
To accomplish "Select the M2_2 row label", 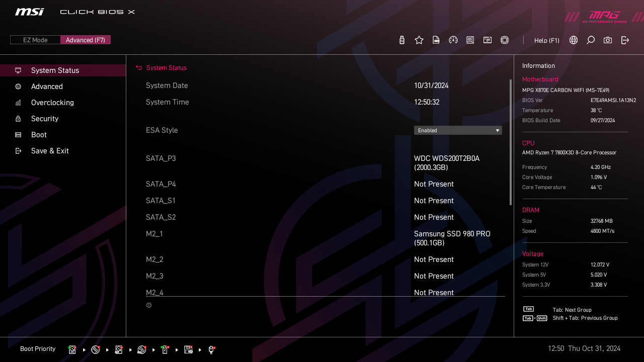I will (154, 259).
